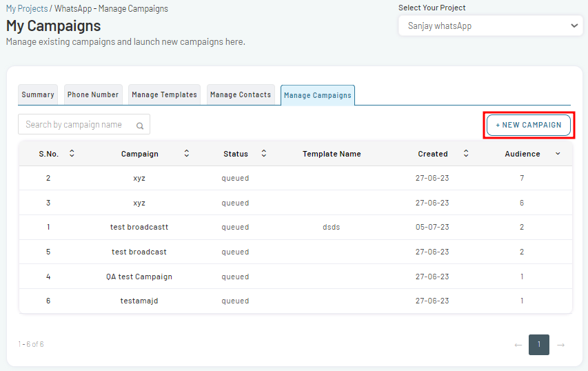Expand the Audience column chevron
This screenshot has height=371, width=588.
pyautogui.click(x=558, y=154)
